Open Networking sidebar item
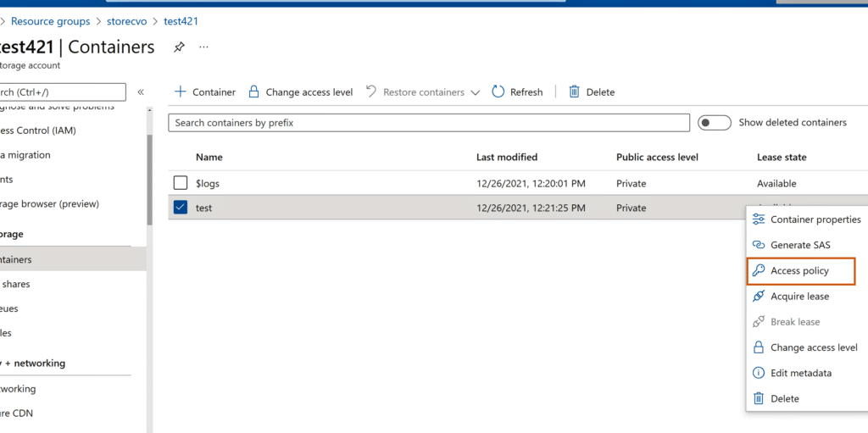The image size is (868, 433). coord(19,389)
